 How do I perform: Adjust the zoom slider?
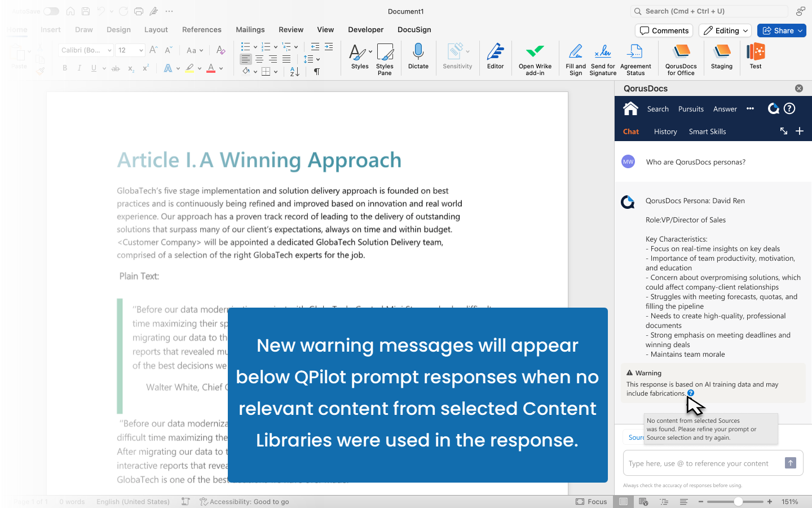(738, 501)
